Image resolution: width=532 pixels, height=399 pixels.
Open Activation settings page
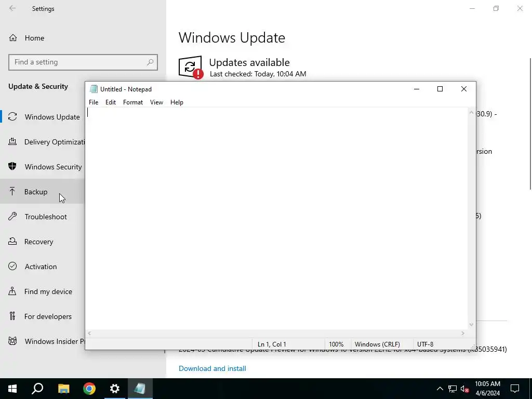click(43, 267)
